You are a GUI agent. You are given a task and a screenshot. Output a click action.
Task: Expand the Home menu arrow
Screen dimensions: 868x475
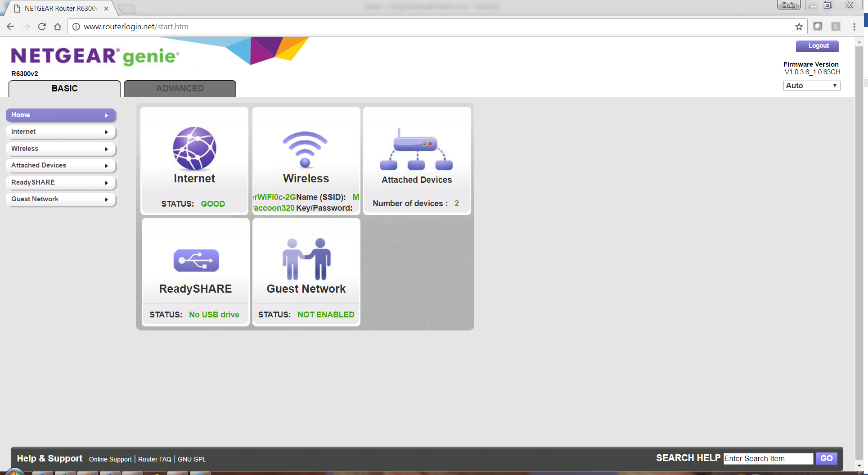(x=107, y=115)
